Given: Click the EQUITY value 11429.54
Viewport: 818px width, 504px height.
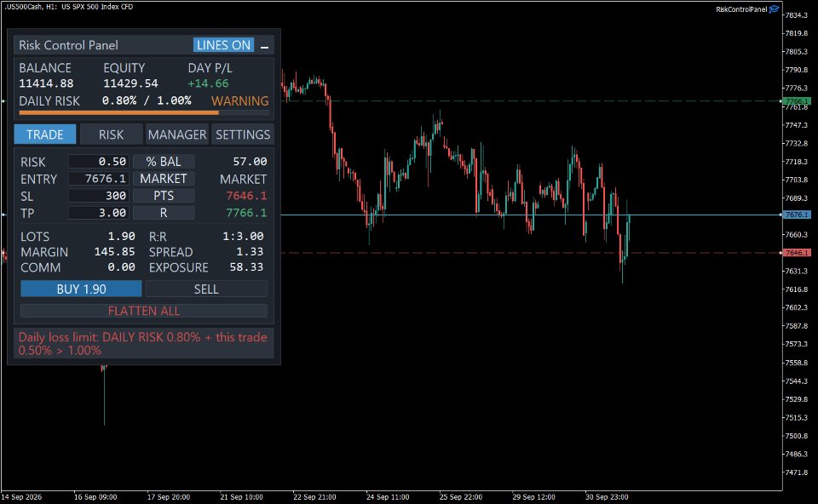Looking at the screenshot, I should click(130, 83).
